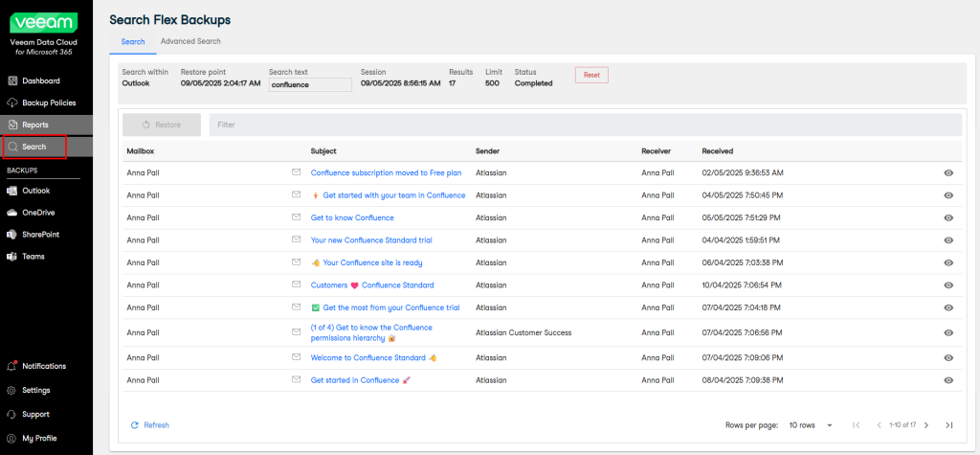The height and width of the screenshot is (455, 980).
Task: Preview eye icon for 'Confluence subscription moved' row
Action: tap(948, 172)
